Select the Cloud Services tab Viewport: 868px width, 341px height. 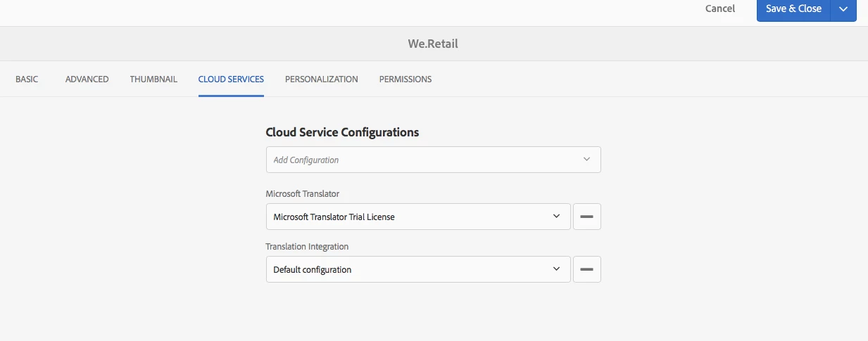click(231, 79)
